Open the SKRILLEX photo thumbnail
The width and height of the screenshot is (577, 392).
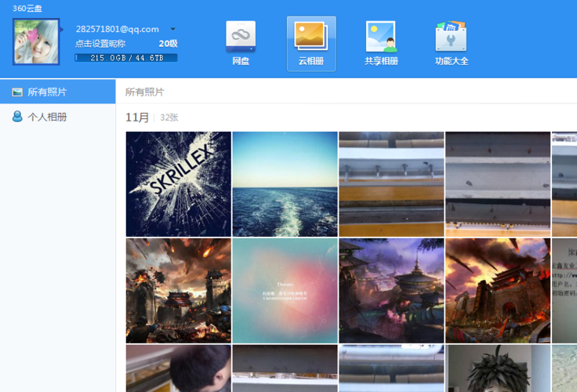coord(179,184)
